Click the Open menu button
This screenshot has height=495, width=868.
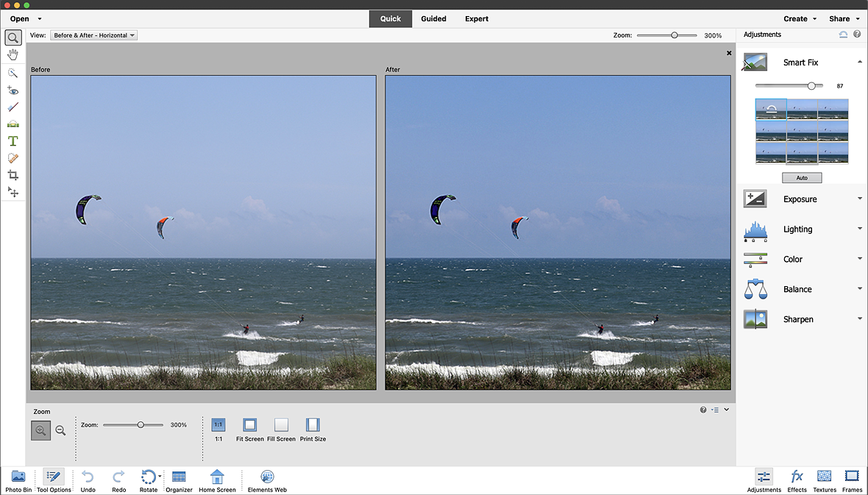[x=19, y=19]
